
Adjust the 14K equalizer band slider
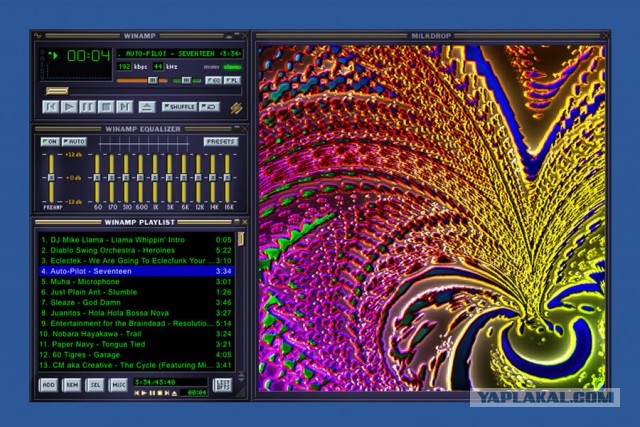point(213,178)
